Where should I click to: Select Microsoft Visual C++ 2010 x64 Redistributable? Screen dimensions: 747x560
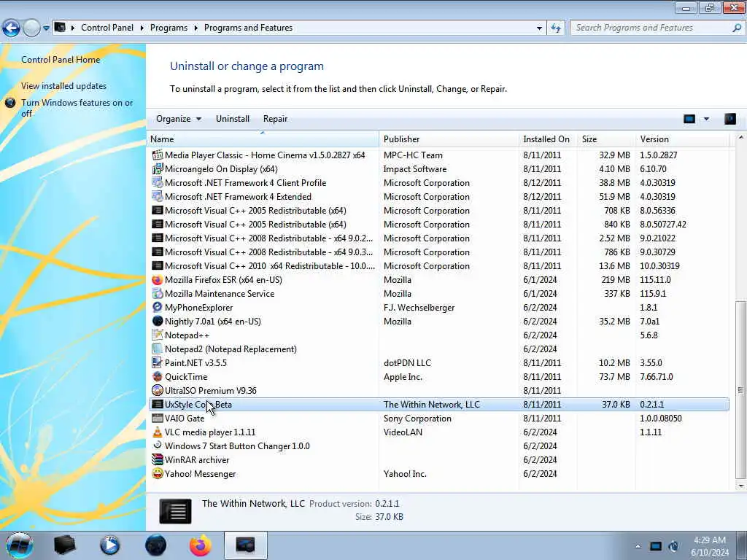(x=439, y=266)
